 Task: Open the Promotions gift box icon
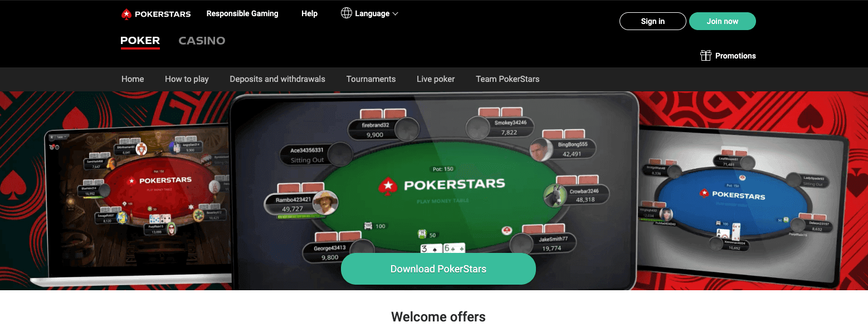(x=706, y=56)
